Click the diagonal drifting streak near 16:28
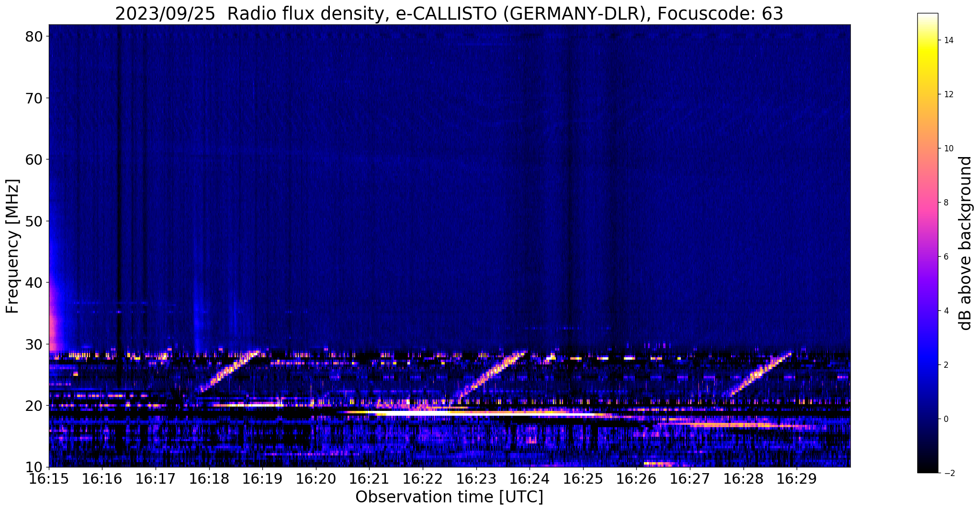980x511 pixels. click(x=760, y=375)
